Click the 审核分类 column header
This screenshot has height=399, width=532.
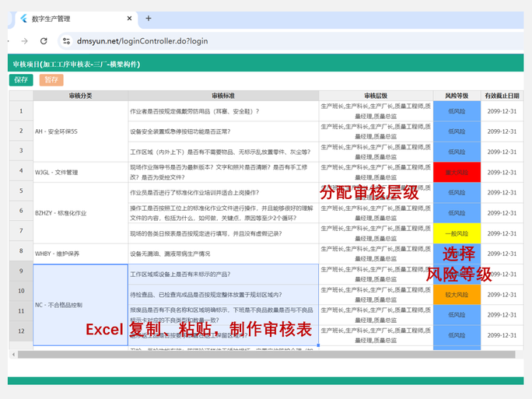[80, 96]
